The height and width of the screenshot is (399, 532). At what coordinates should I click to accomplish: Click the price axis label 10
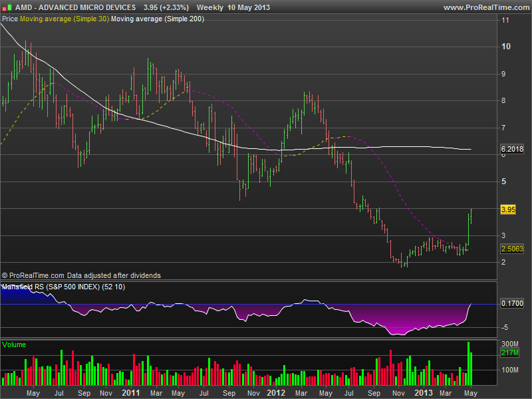506,47
